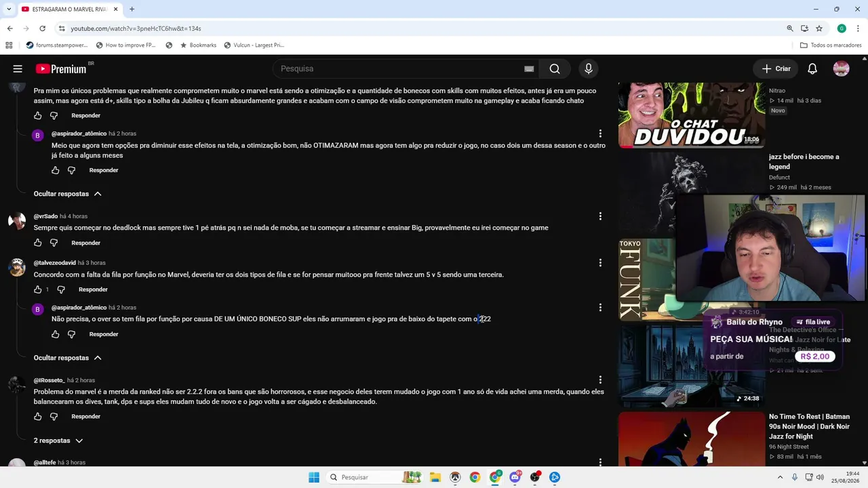Open options for the 'Meio que agora' reply
The height and width of the screenshot is (488, 868).
tap(600, 134)
